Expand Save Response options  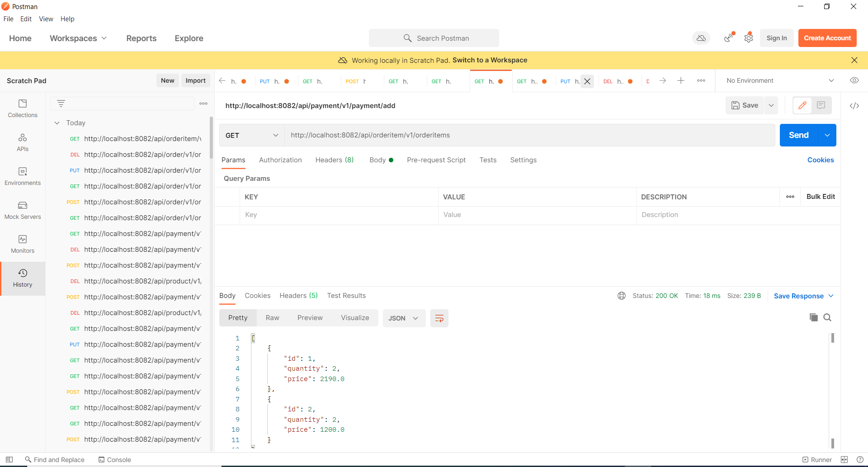(x=831, y=296)
